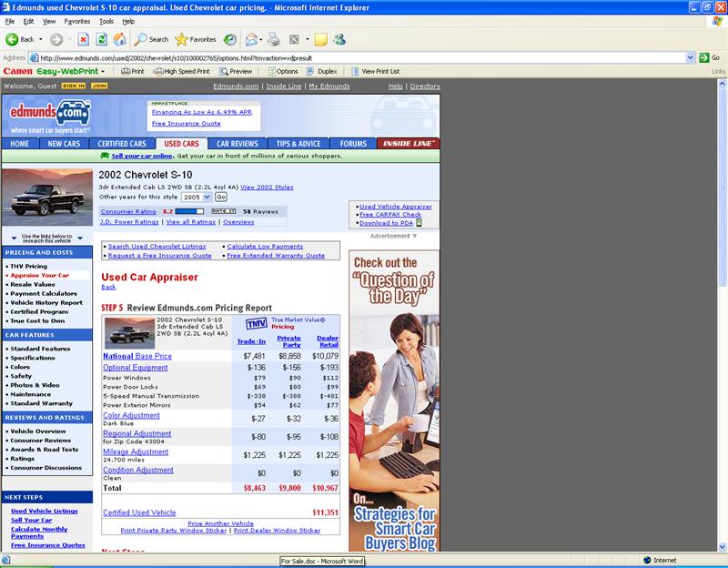Click View Print List button
This screenshot has width=728, height=568.
(x=375, y=72)
